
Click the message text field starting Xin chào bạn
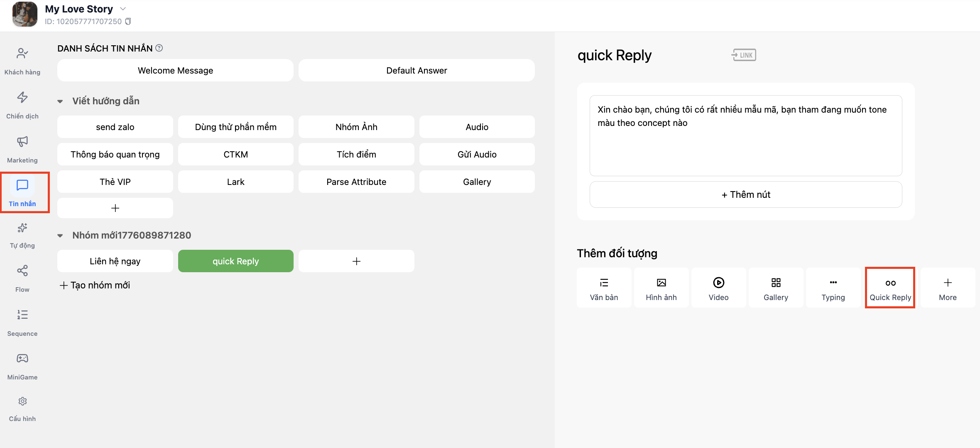pyautogui.click(x=746, y=135)
